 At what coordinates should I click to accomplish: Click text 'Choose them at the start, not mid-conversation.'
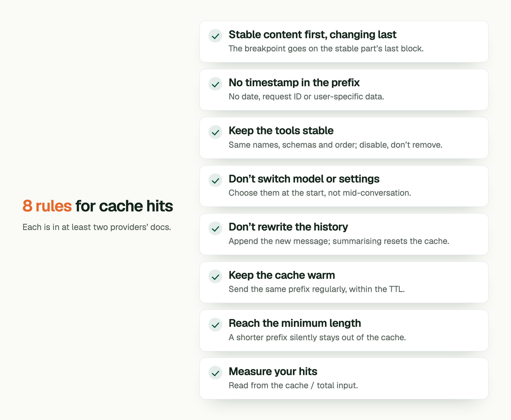click(320, 193)
